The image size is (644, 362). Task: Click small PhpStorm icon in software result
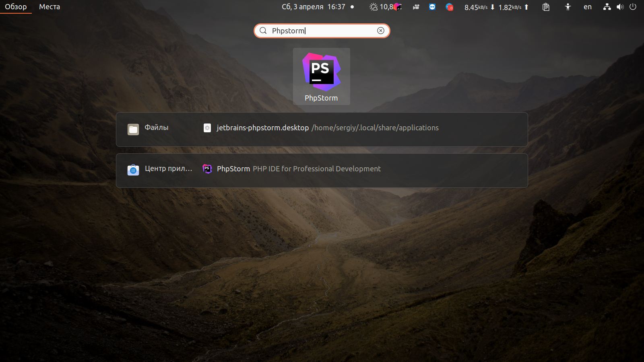[207, 169]
